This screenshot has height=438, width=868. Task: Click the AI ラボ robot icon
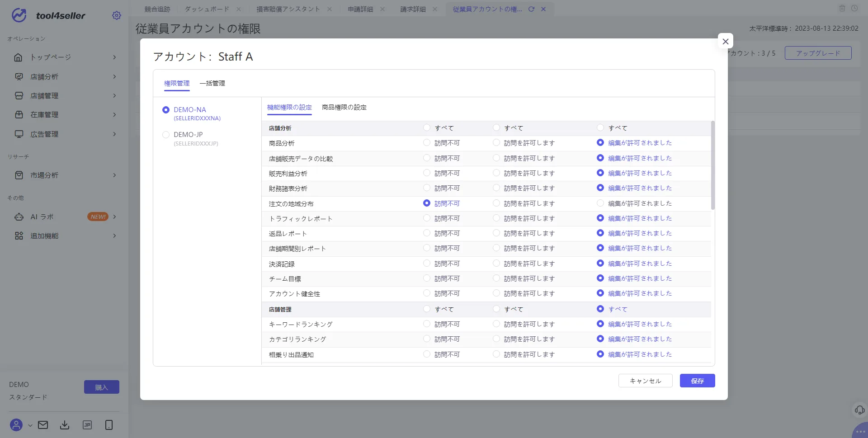point(19,217)
